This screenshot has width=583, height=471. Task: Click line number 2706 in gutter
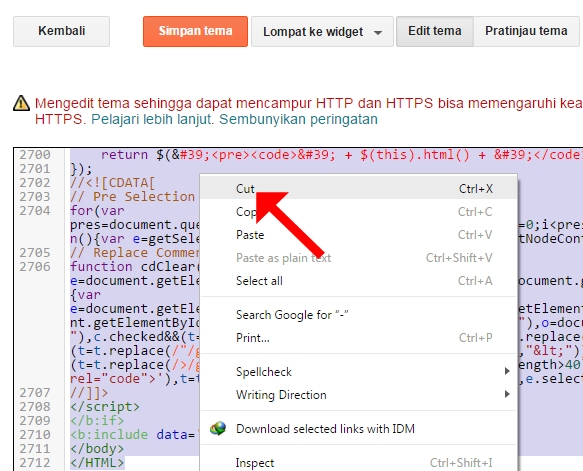(x=35, y=267)
